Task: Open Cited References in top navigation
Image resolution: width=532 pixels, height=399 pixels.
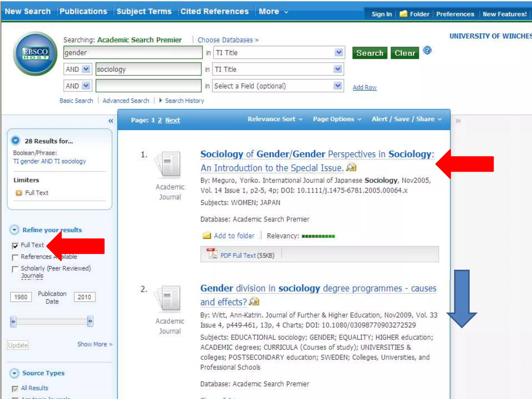Action: [x=214, y=11]
